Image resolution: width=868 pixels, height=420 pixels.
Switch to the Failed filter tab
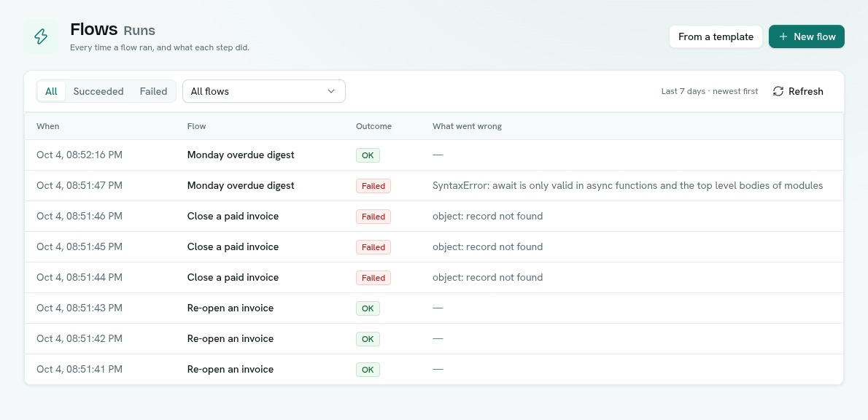[153, 91]
